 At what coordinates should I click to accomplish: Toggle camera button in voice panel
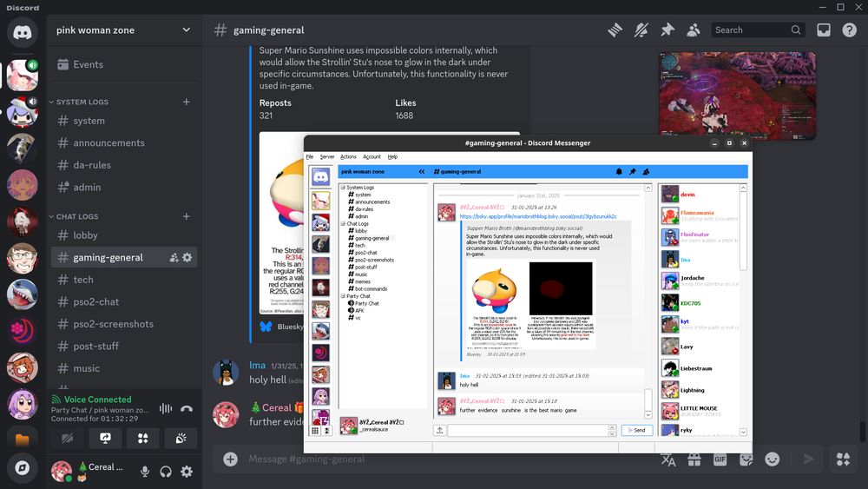click(68, 439)
